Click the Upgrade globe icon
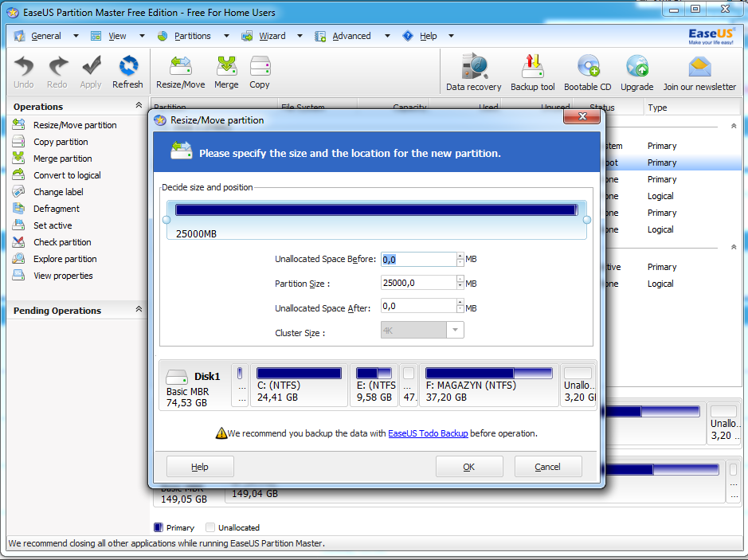 636,67
